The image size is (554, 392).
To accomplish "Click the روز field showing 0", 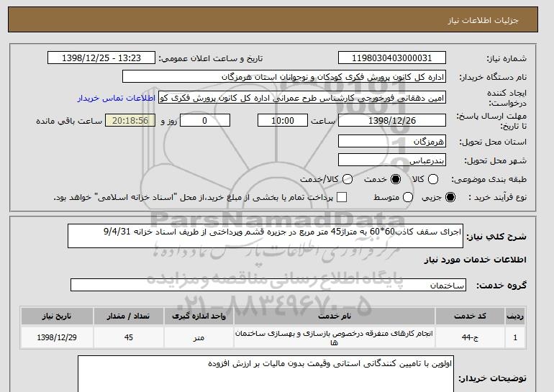I will [x=205, y=120].
